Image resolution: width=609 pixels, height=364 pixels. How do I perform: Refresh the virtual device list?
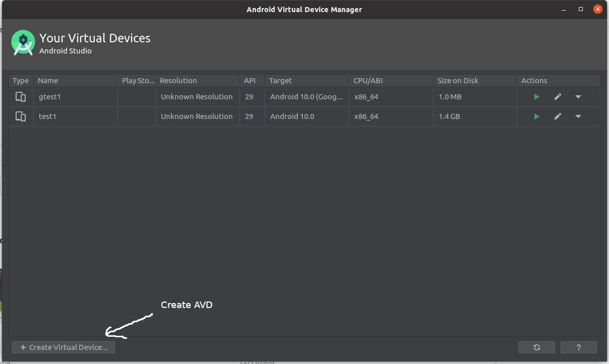(x=537, y=347)
